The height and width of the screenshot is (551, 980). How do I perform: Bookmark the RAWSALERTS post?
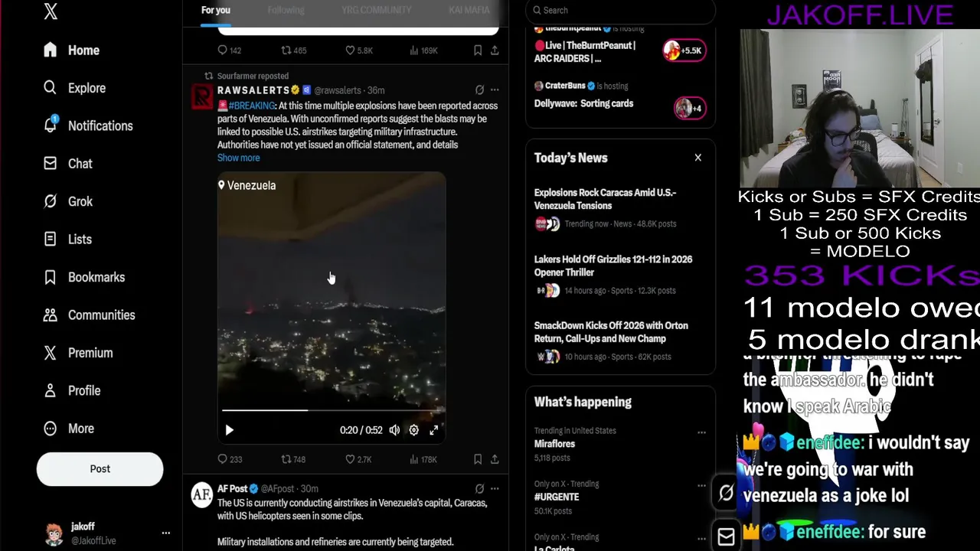pyautogui.click(x=478, y=459)
